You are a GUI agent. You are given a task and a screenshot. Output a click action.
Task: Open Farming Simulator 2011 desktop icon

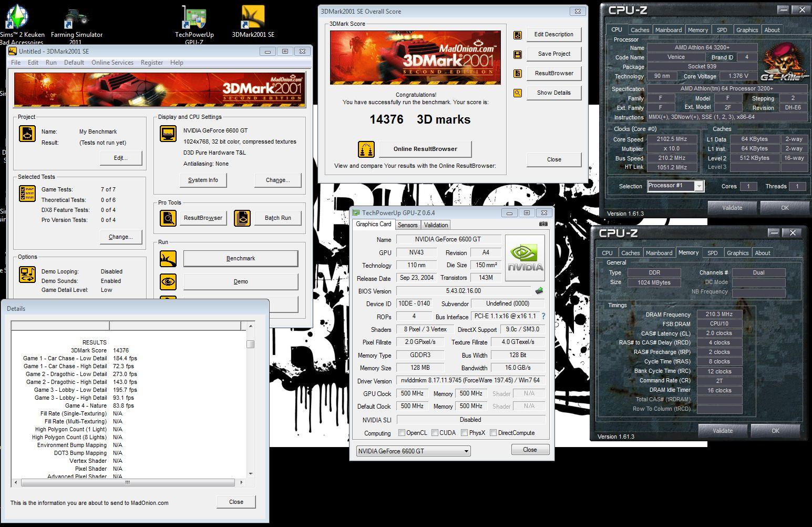[77, 25]
